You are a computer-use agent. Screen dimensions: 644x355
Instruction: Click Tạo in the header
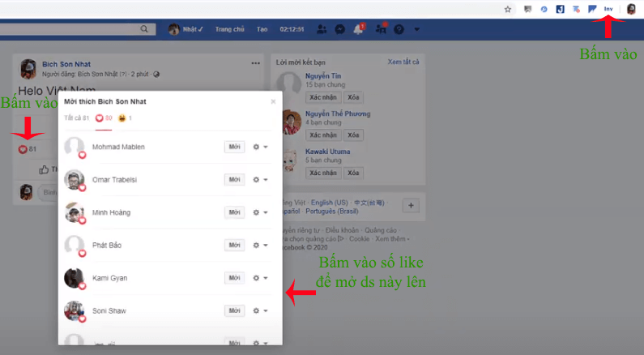(x=262, y=29)
